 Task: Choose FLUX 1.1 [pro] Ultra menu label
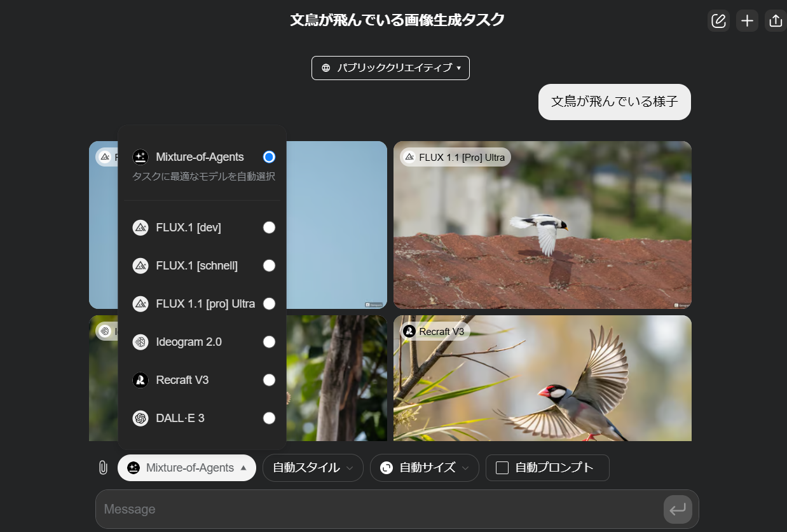[205, 304]
